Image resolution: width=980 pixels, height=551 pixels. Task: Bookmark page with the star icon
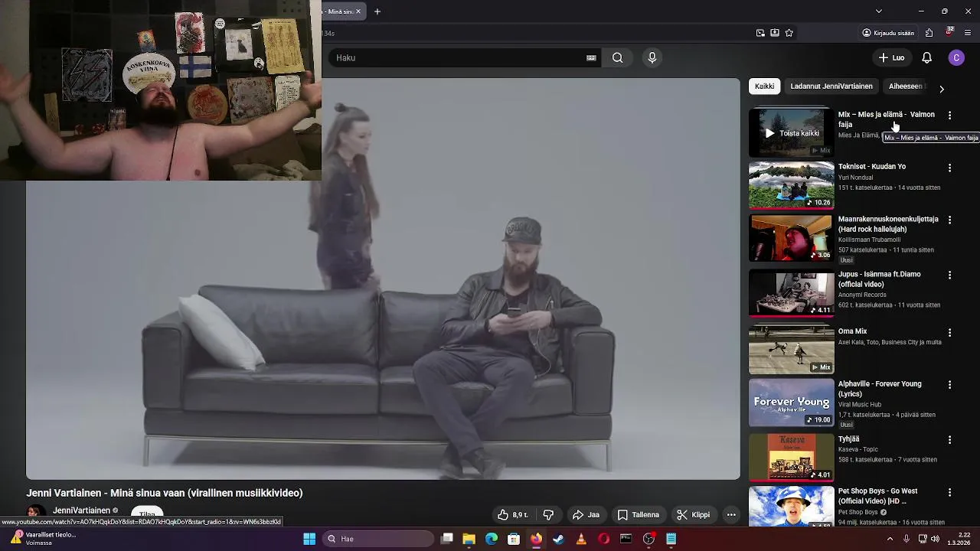click(x=789, y=33)
